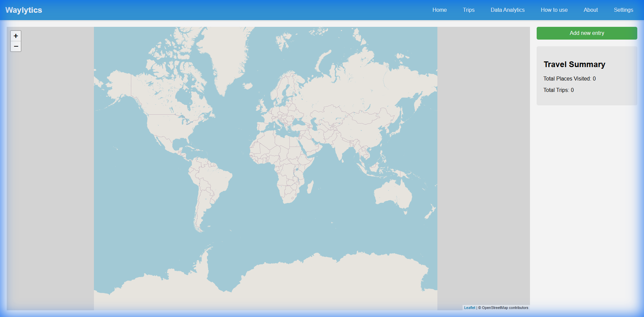Open Data Analytics from the navbar
The width and height of the screenshot is (644, 317).
[x=507, y=10]
